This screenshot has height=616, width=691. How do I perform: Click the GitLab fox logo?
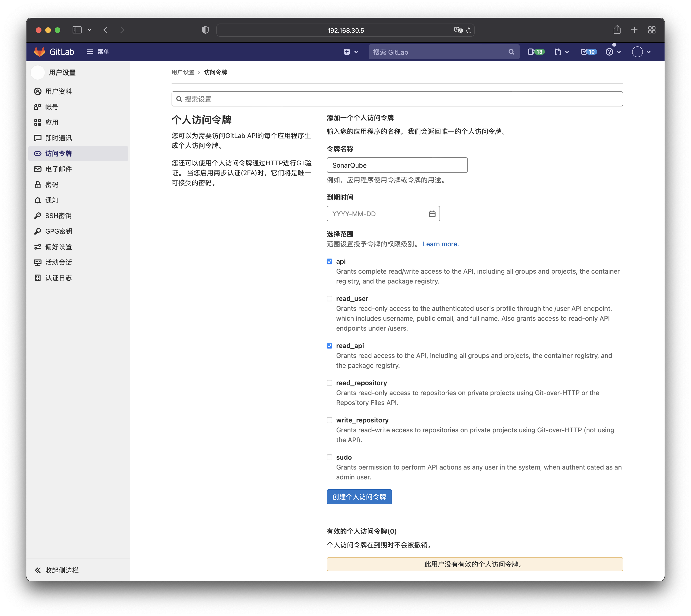pos(40,52)
